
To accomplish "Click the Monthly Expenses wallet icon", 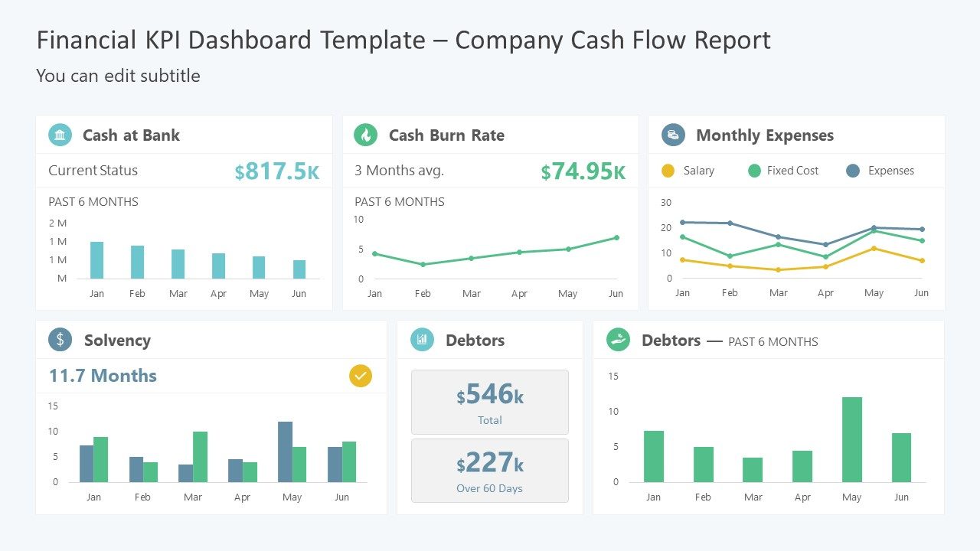I will (672, 135).
